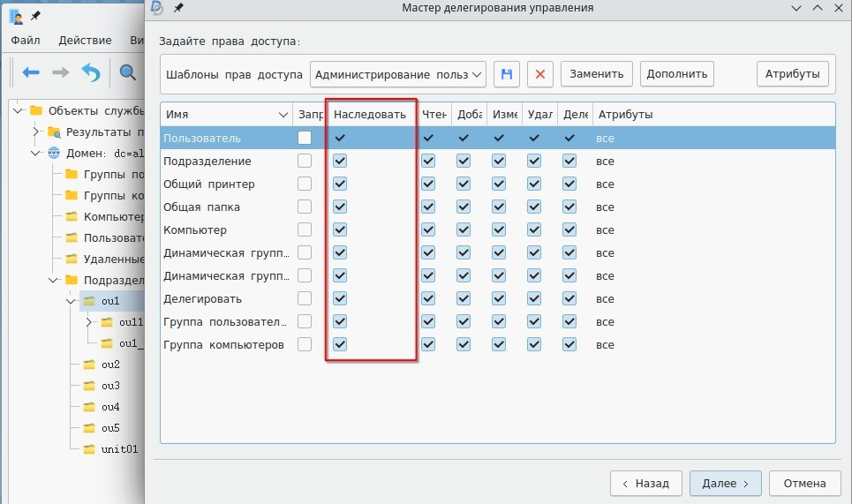852x504 pixels.
Task: Click the pin icon in wizard title bar
Action: point(179,8)
